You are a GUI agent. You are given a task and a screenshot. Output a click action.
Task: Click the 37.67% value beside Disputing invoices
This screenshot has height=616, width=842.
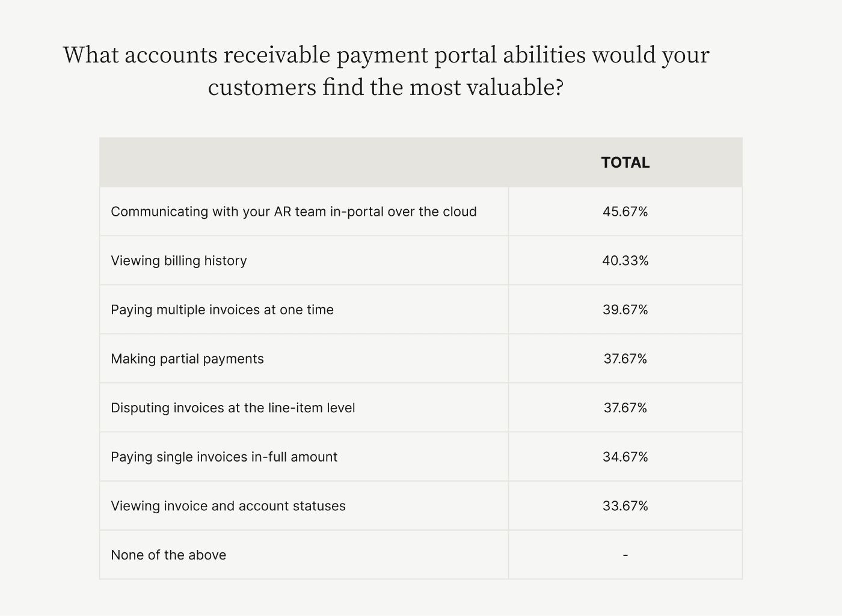click(625, 408)
